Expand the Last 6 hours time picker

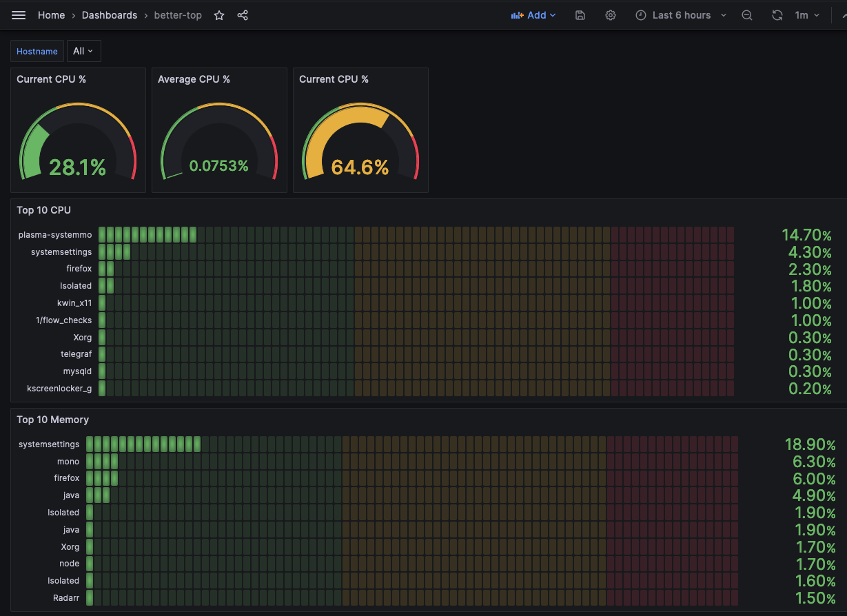click(681, 15)
